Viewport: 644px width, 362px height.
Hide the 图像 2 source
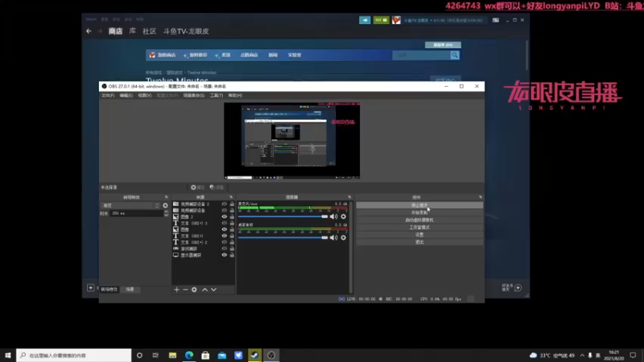point(225,216)
